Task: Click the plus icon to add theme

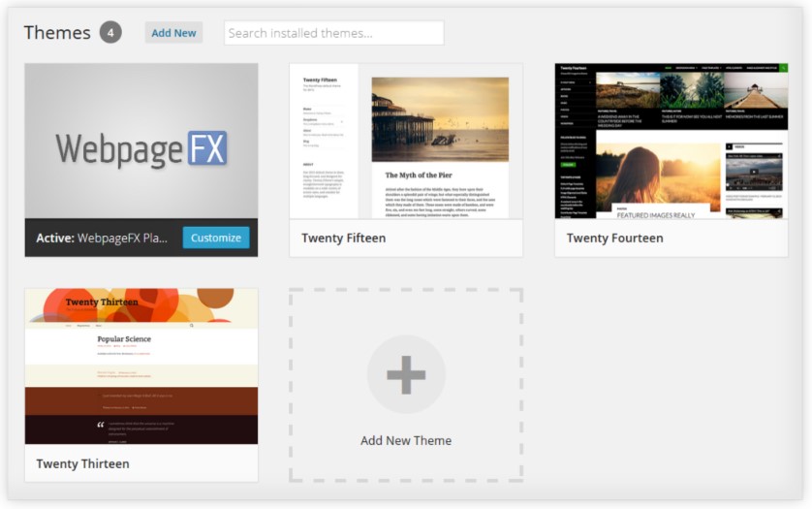Action: pos(406,374)
